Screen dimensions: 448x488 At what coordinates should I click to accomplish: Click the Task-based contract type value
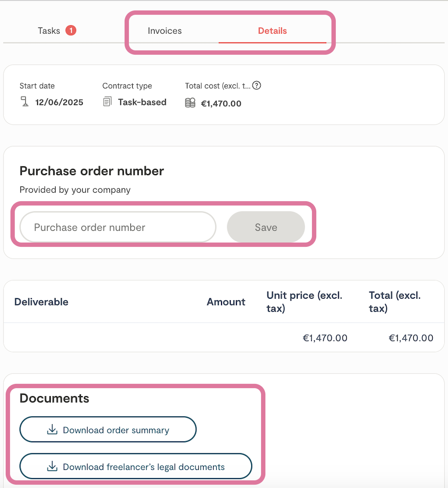pos(142,102)
